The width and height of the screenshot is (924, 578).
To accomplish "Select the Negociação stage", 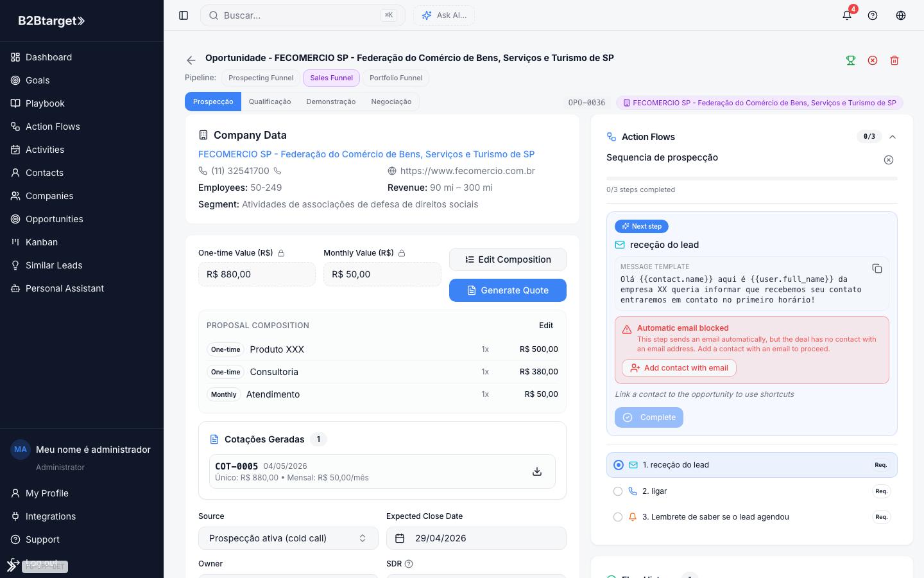I will coord(391,101).
